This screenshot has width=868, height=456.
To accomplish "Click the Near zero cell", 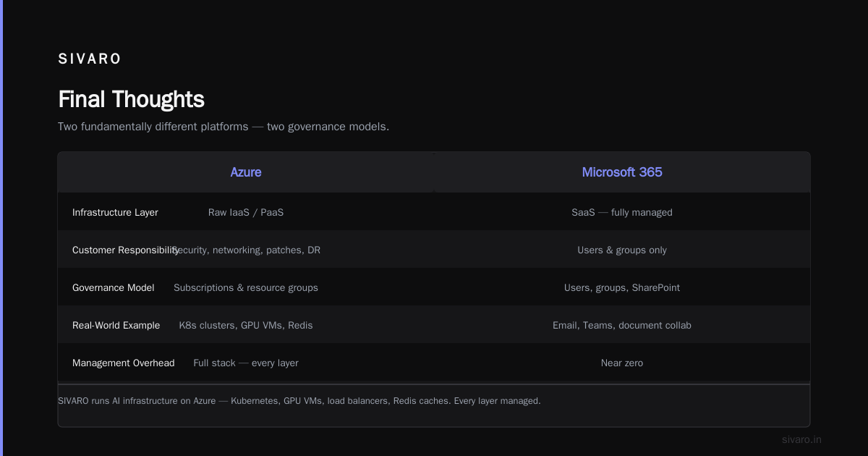I will pyautogui.click(x=622, y=363).
